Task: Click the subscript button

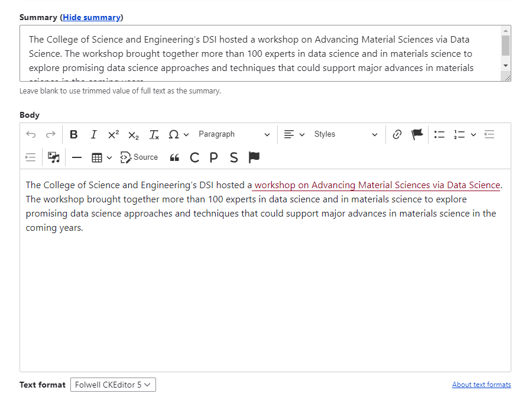Action: pos(134,134)
